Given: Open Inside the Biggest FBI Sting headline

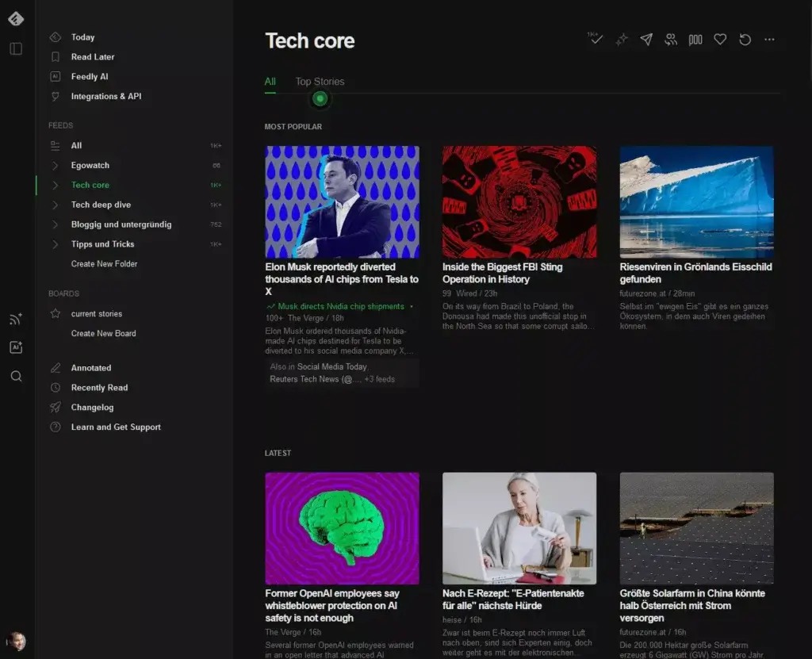Looking at the screenshot, I should pos(502,273).
